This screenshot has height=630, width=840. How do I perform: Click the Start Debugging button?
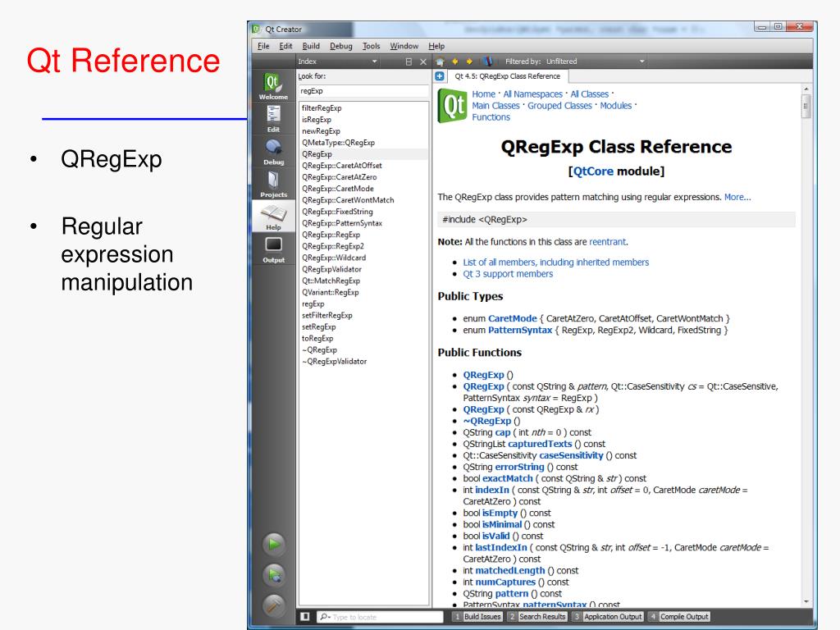tap(274, 575)
